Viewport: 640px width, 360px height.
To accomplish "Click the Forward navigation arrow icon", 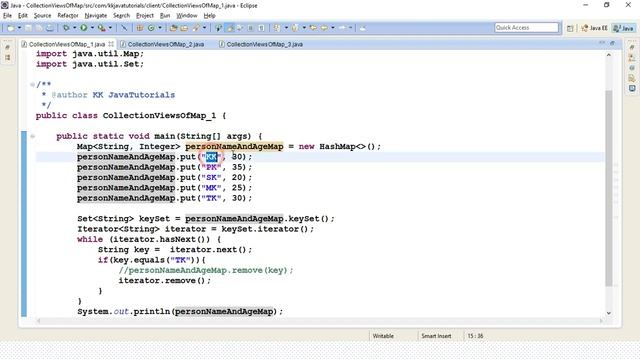I will pos(342,28).
